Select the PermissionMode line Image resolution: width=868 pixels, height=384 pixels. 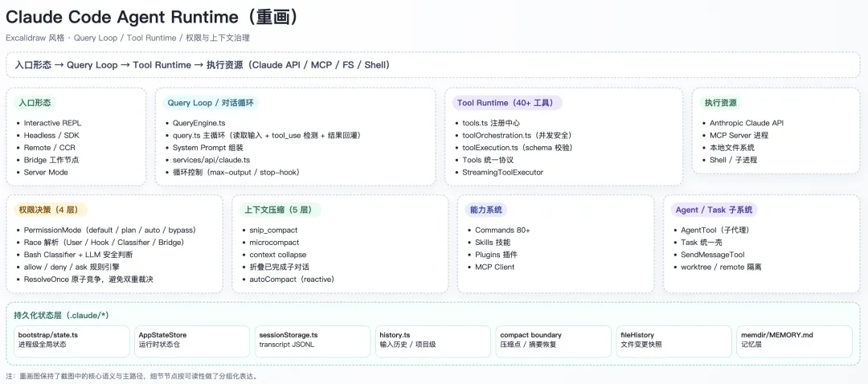tap(109, 231)
